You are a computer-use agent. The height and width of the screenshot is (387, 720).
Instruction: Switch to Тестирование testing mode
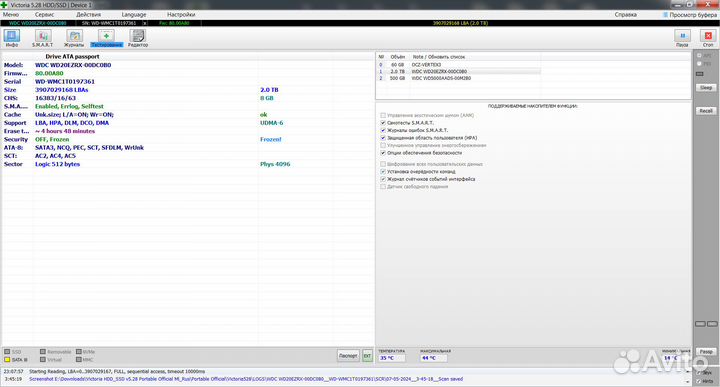(107, 38)
